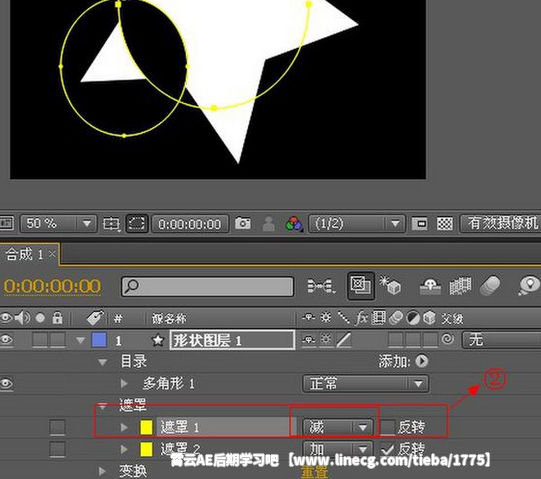The width and height of the screenshot is (541, 479).
Task: Expand the 变换 transform triangle
Action: [102, 471]
